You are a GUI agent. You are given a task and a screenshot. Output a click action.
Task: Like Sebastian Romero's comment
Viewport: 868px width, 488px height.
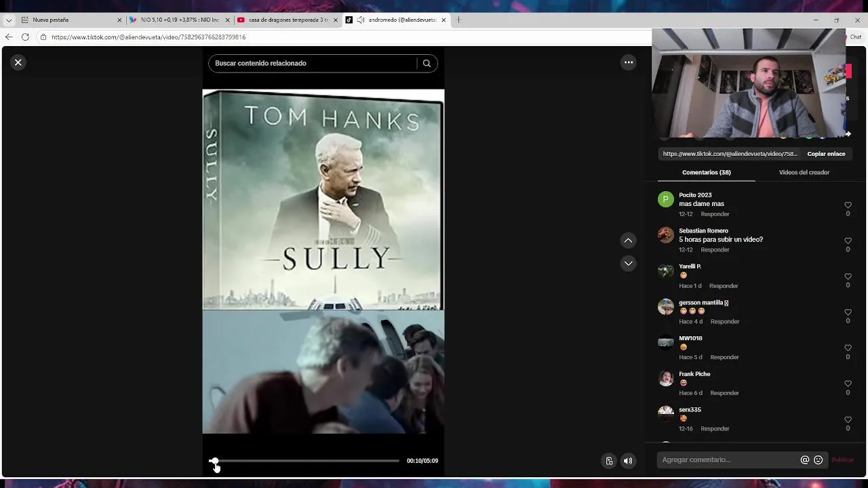[848, 241]
